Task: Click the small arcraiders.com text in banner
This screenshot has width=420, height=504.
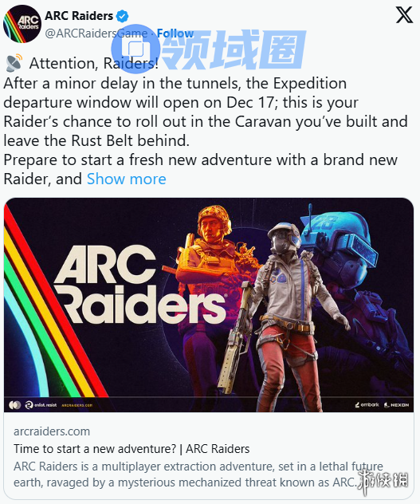Action: (x=77, y=405)
